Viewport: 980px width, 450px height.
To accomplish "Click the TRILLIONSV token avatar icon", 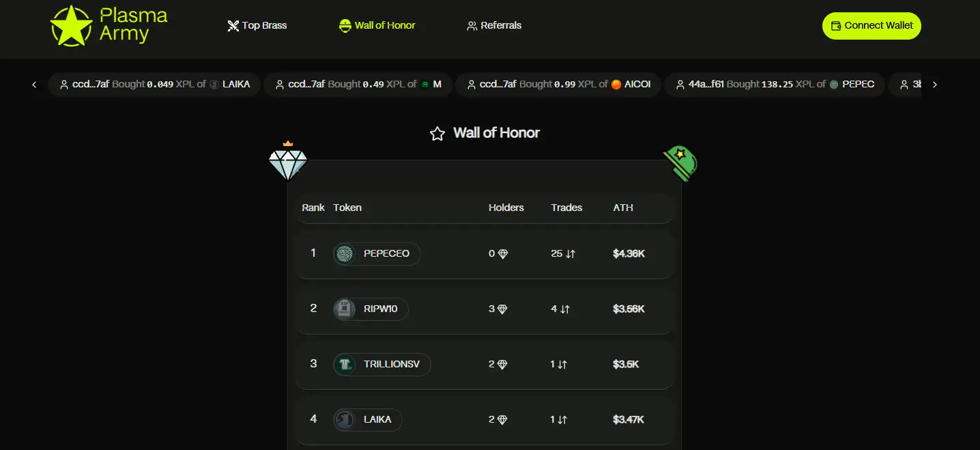I will (x=345, y=365).
